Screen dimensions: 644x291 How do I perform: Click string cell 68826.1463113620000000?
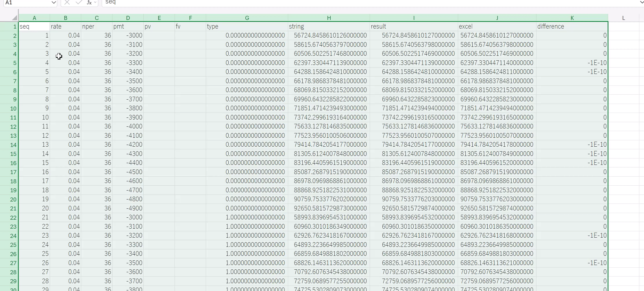329,263
